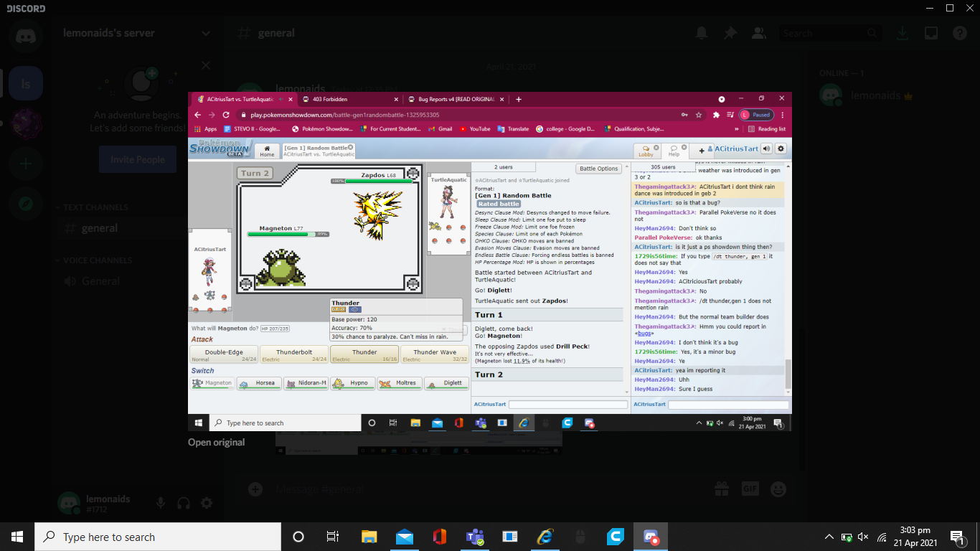Viewport: 980px width, 551px height.
Task: Show pinned messages with the pin icon
Action: [x=730, y=33]
